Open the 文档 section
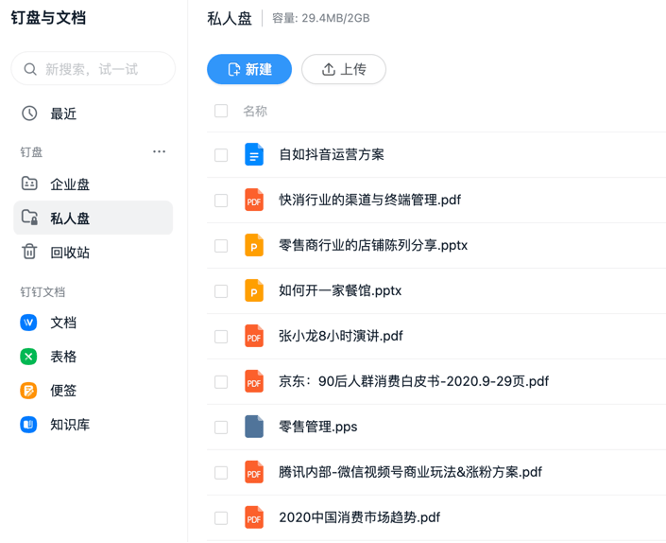 tap(63, 322)
